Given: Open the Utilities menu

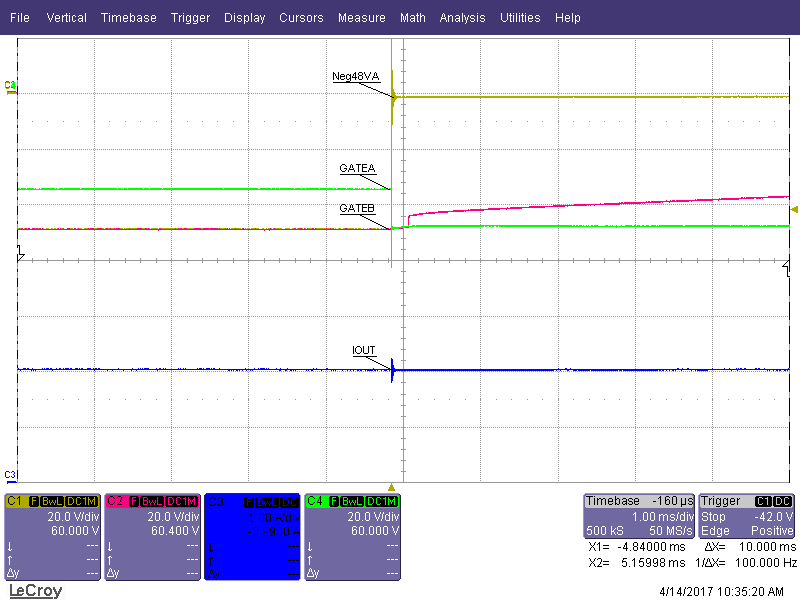Looking at the screenshot, I should pos(520,18).
